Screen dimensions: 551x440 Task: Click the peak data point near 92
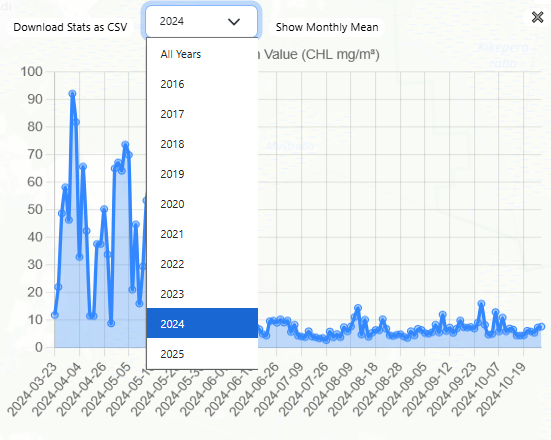(x=72, y=94)
